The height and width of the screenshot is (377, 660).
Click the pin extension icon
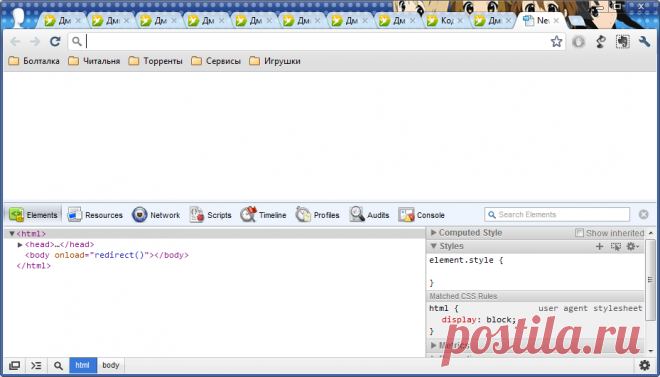pos(601,41)
